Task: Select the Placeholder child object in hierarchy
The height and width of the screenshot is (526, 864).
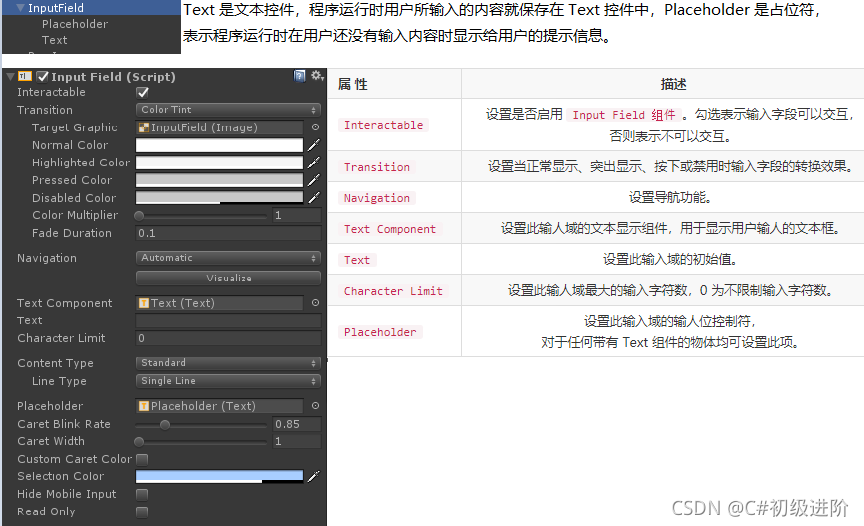Action: pos(75,24)
